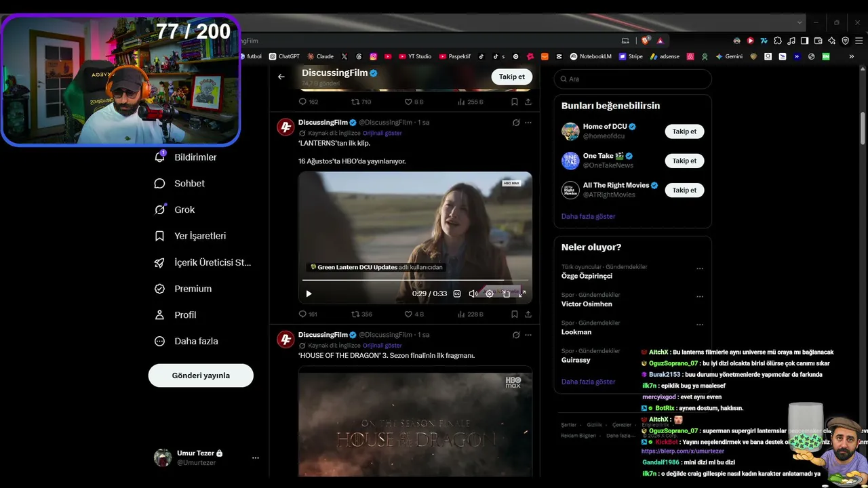Share the LANTERNS clip post

pos(528,314)
